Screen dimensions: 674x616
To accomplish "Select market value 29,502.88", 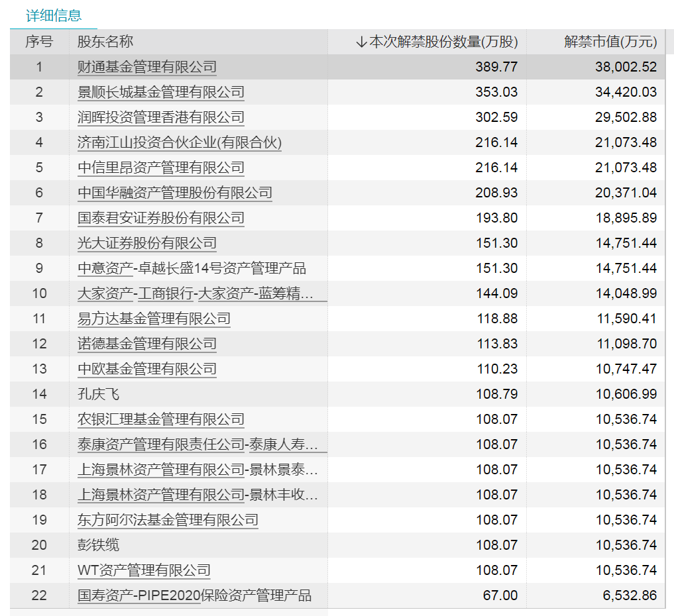I will pos(626,117).
